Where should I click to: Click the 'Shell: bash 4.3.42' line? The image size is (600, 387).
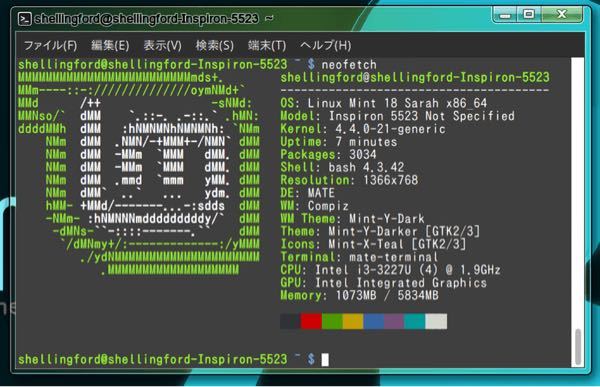pyautogui.click(x=342, y=167)
